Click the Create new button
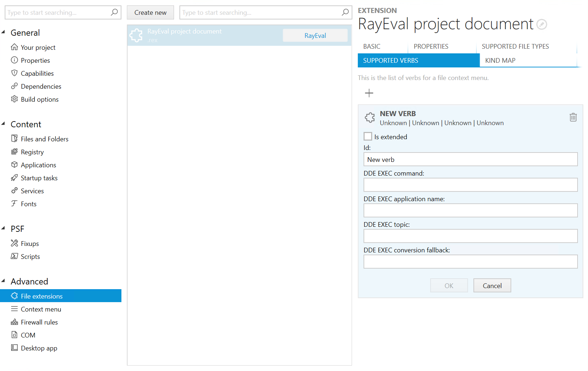The image size is (588, 371). pyautogui.click(x=150, y=12)
